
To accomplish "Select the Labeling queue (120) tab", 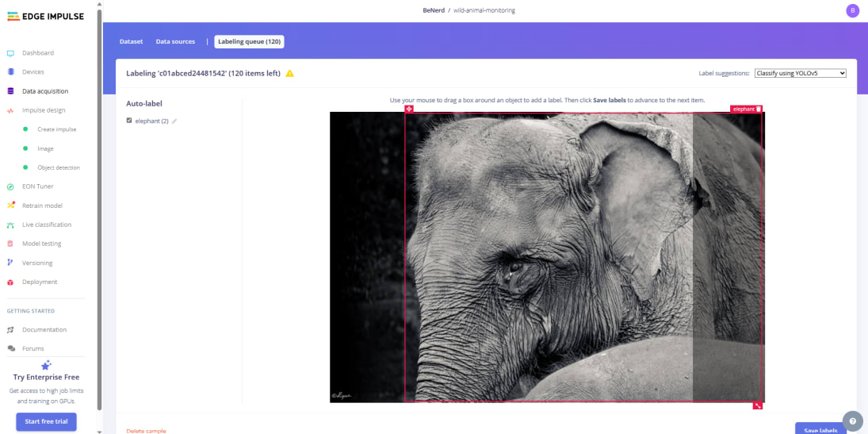I will click(249, 41).
